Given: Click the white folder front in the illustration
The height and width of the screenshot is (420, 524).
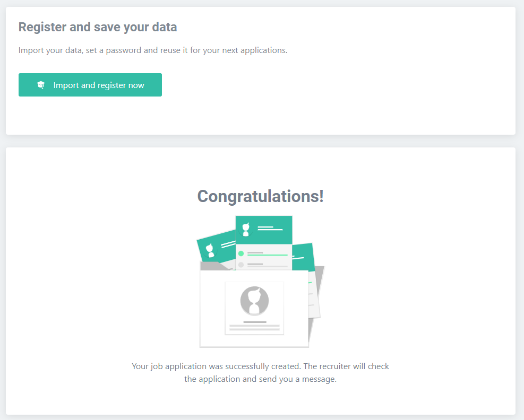Looking at the screenshot, I should [x=254, y=309].
